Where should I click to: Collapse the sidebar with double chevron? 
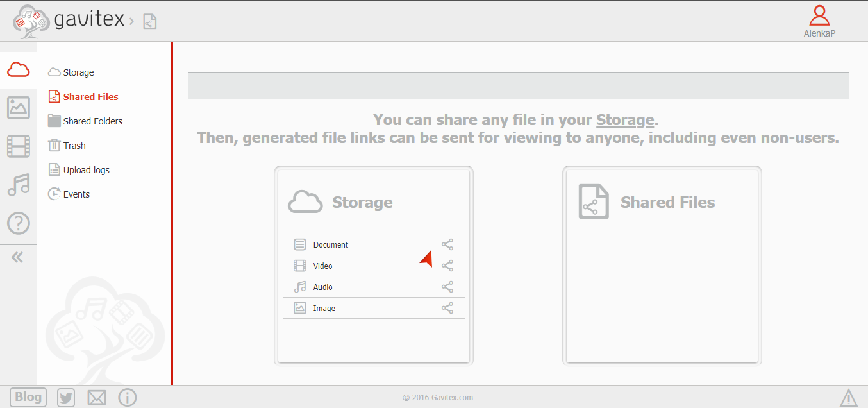pos(17,257)
